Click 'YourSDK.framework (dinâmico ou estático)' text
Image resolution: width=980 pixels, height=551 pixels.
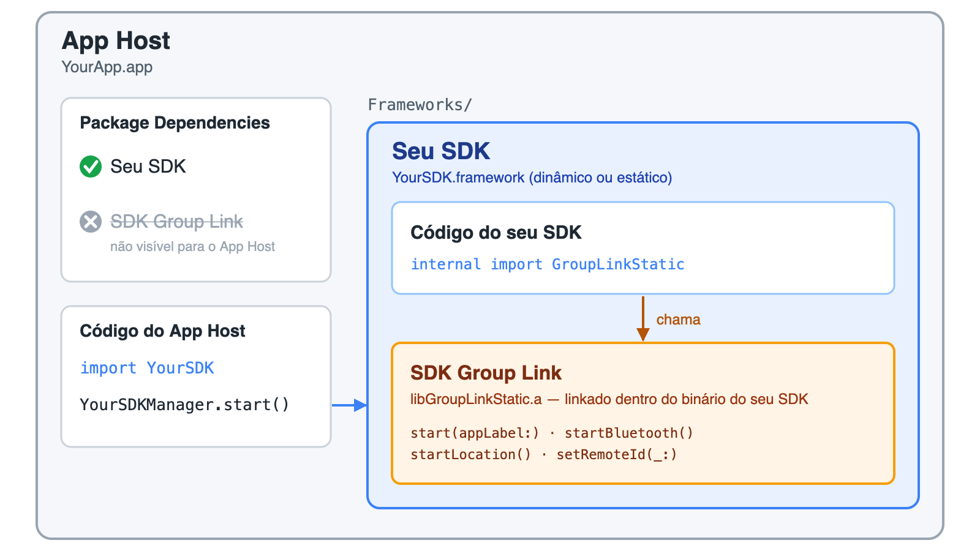pyautogui.click(x=532, y=178)
